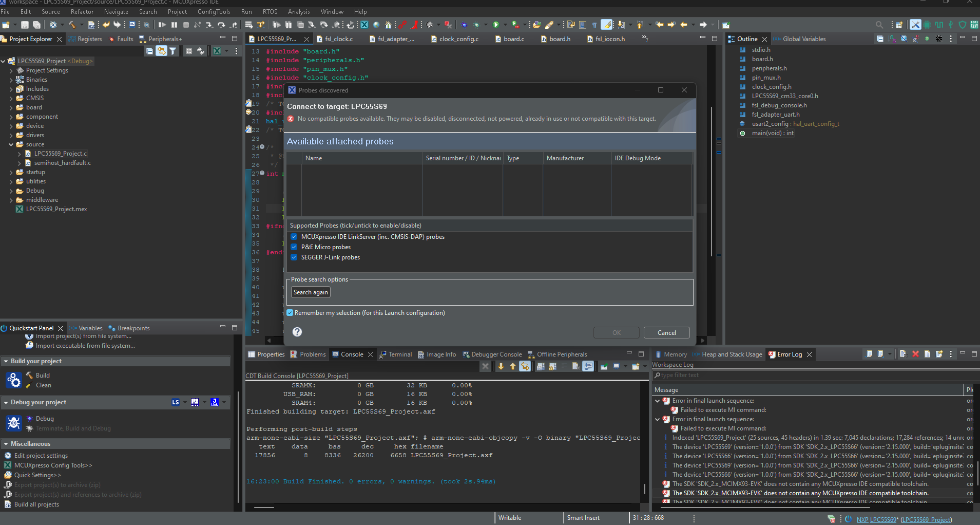Switch to the Registers tab
980x525 pixels.
point(85,39)
